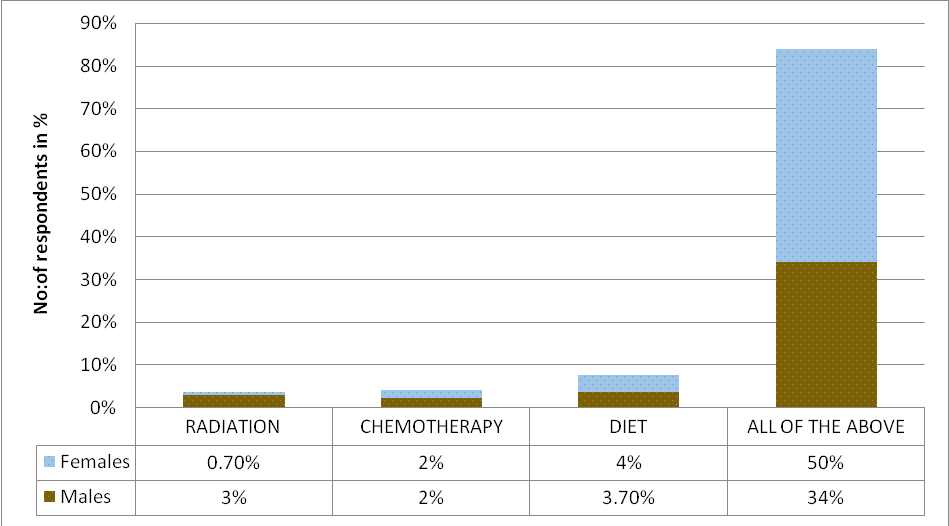949x526 pixels.
Task: Select the Males 3.70% data table cell
Action: click(x=628, y=497)
